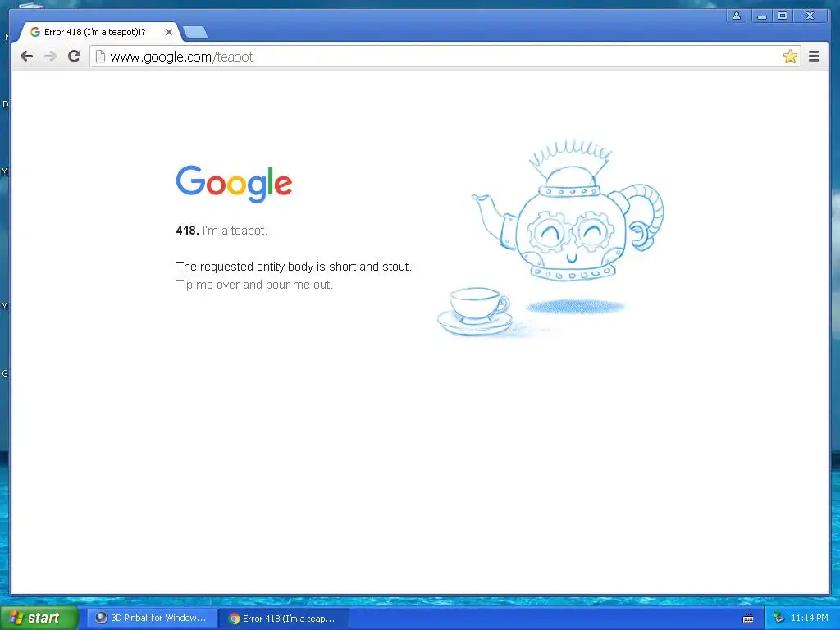Viewport: 840px width, 630px height.
Task: Bookmark this page with the star icon
Action: coord(790,57)
